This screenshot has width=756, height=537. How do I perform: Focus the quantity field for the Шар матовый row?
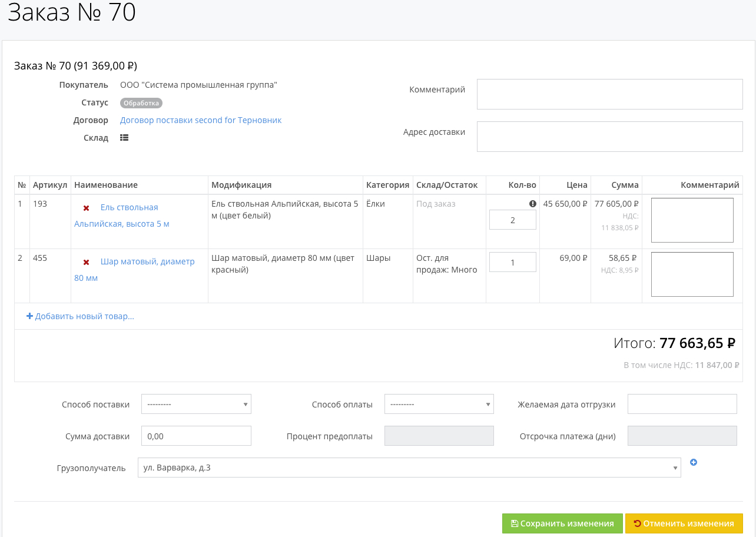[512, 263]
